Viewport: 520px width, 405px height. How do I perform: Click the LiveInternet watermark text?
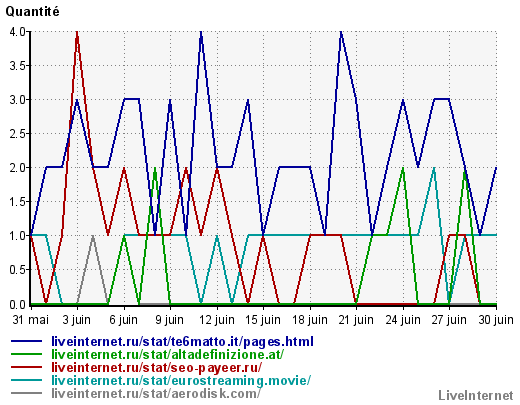pos(476,396)
